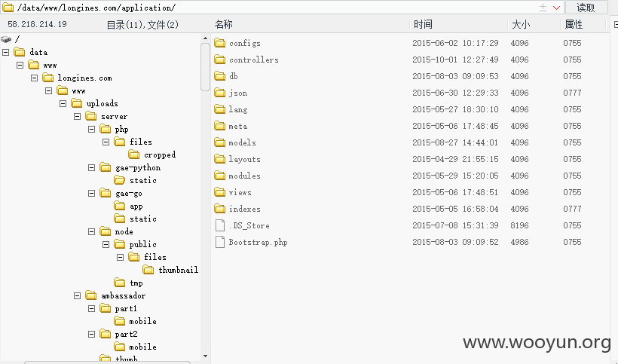Collapse the longines.com tree node
The width and height of the screenshot is (618, 364).
click(35, 78)
